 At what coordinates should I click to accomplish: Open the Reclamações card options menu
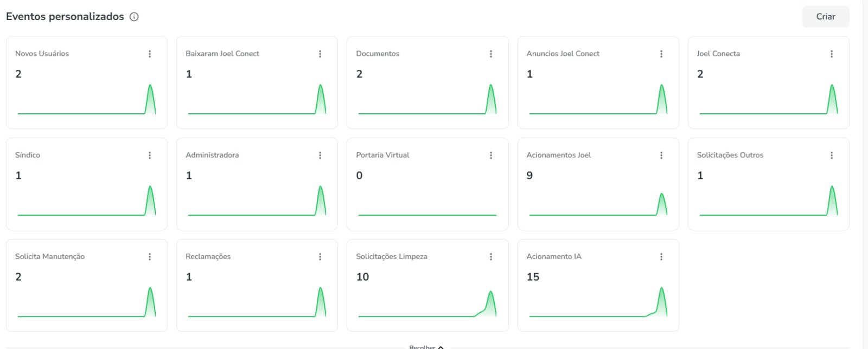point(320,256)
